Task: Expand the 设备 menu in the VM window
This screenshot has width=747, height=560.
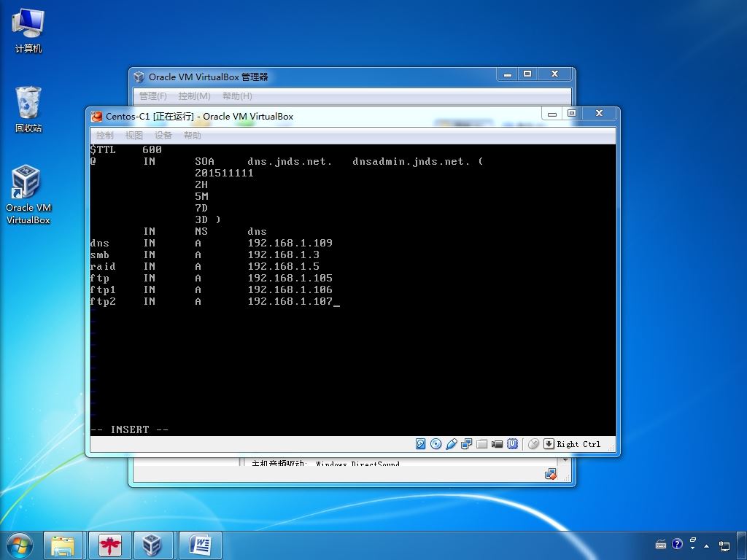Action: [163, 136]
